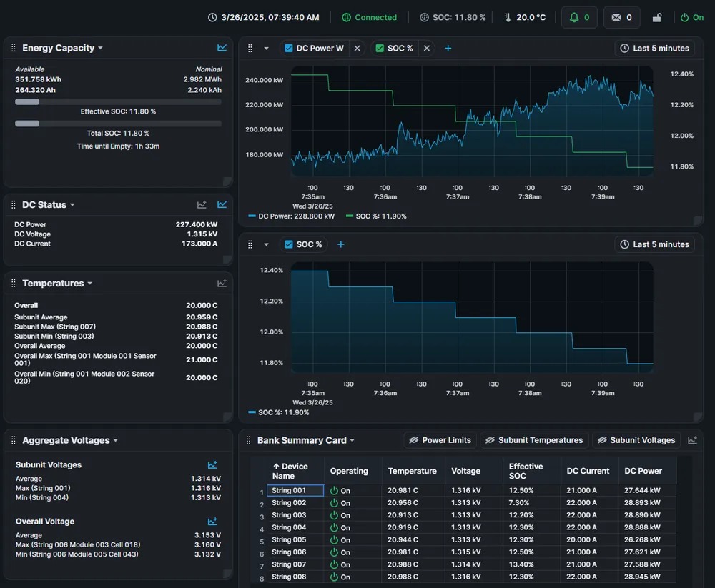Grab the top chart panel drag handle
Image resolution: width=715 pixels, height=588 pixels.
tap(250, 49)
